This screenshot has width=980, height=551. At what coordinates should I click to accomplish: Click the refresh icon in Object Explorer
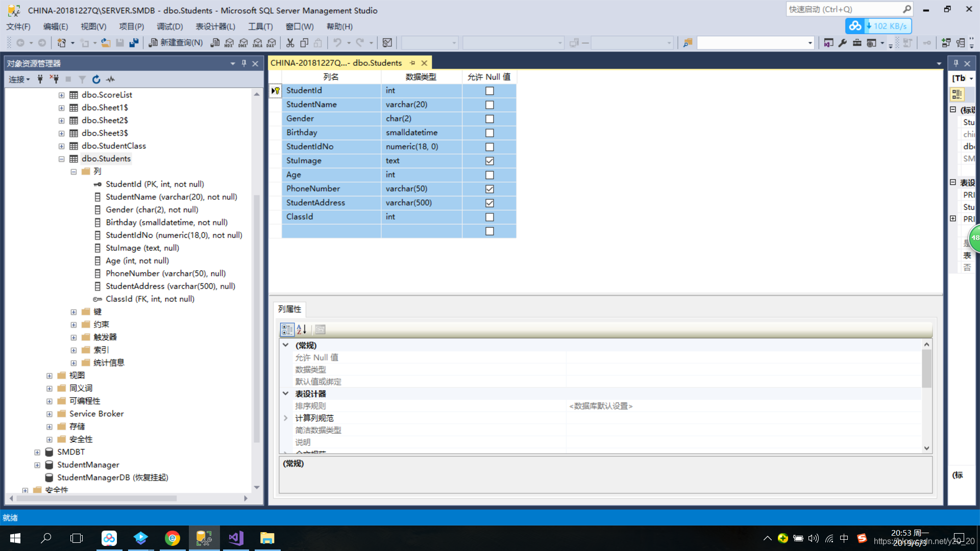pyautogui.click(x=96, y=79)
